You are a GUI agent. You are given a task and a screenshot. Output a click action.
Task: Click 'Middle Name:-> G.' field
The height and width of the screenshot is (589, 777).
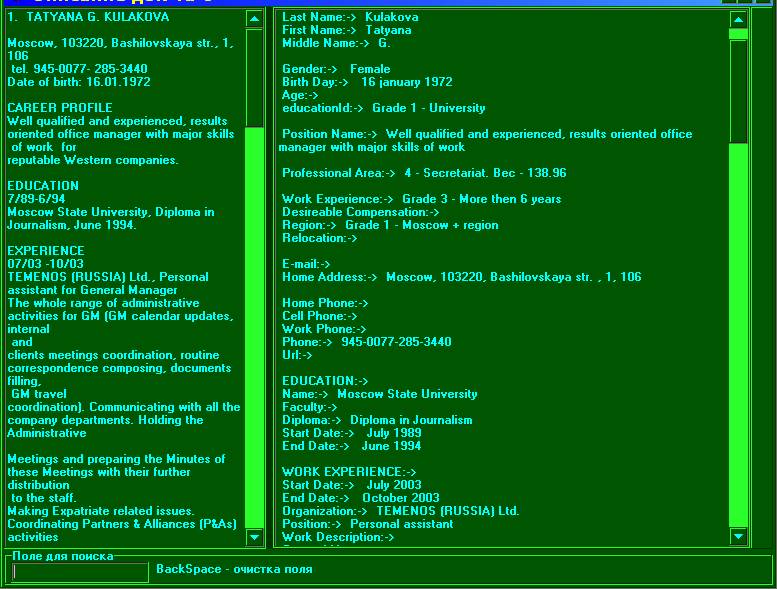tap(336, 43)
